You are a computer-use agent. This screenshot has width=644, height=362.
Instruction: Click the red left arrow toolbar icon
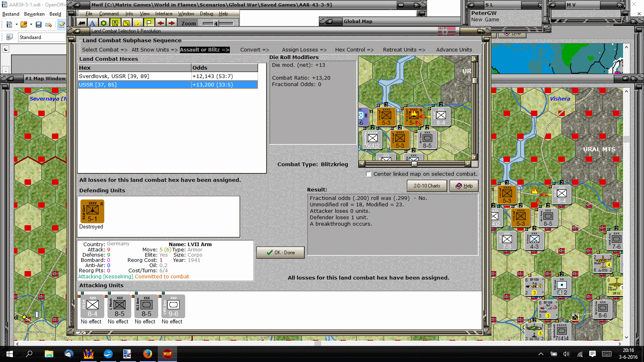click(x=161, y=23)
